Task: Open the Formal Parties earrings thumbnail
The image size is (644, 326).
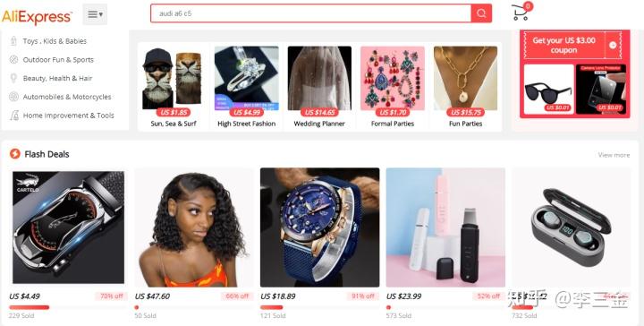Action: click(x=393, y=78)
